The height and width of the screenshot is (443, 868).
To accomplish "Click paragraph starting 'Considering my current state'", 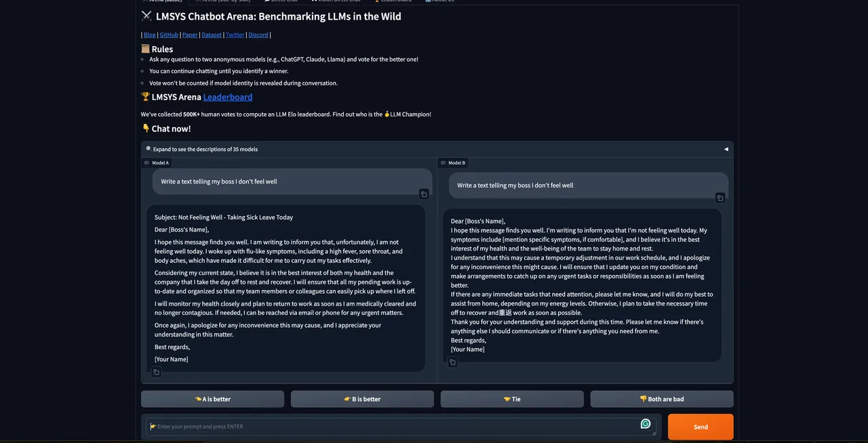I will point(285,282).
